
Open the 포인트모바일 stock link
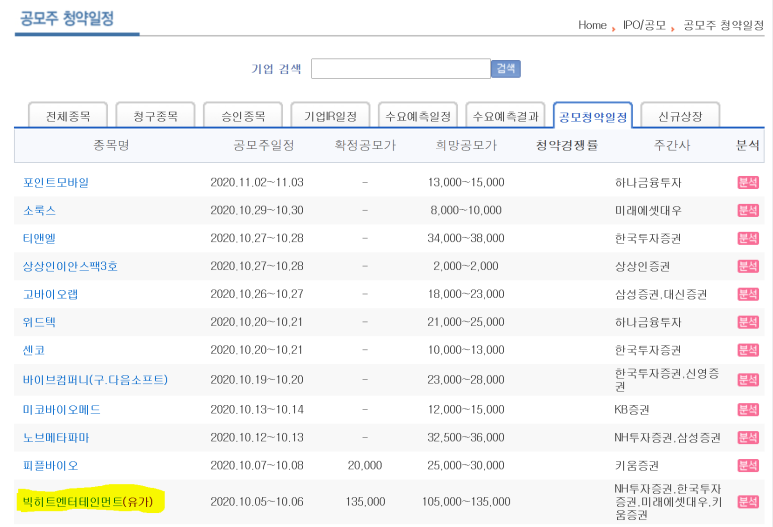click(56, 182)
